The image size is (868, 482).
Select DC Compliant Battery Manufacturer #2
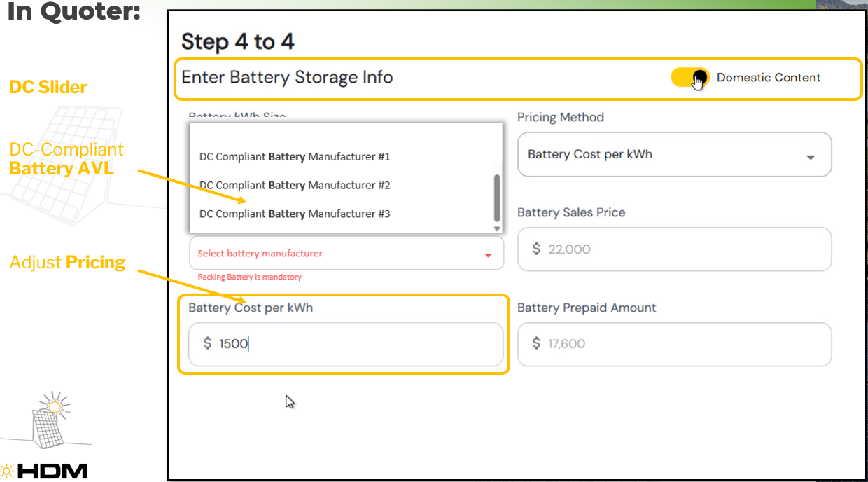[295, 186]
